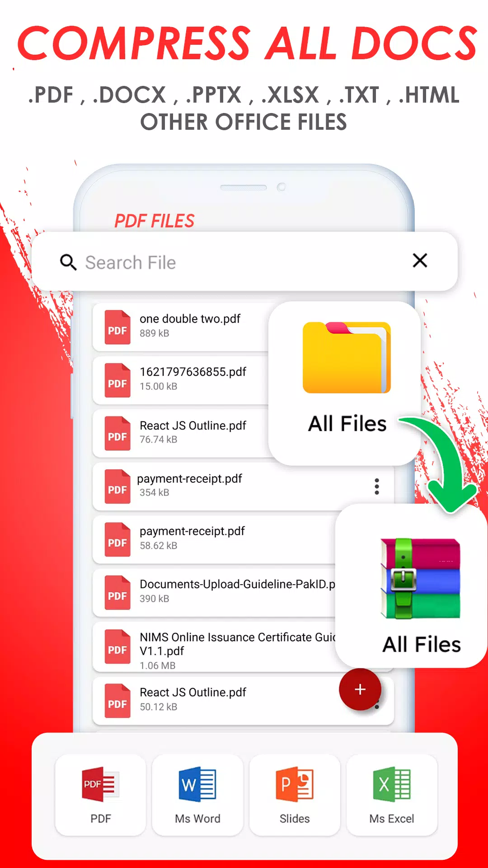Focus the Search File input field

(244, 262)
